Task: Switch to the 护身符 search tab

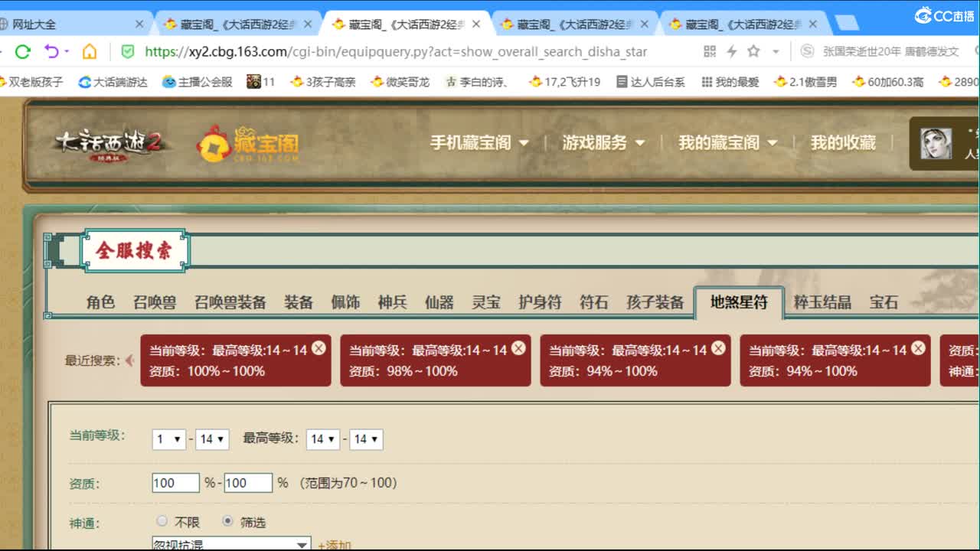Action: pos(540,302)
